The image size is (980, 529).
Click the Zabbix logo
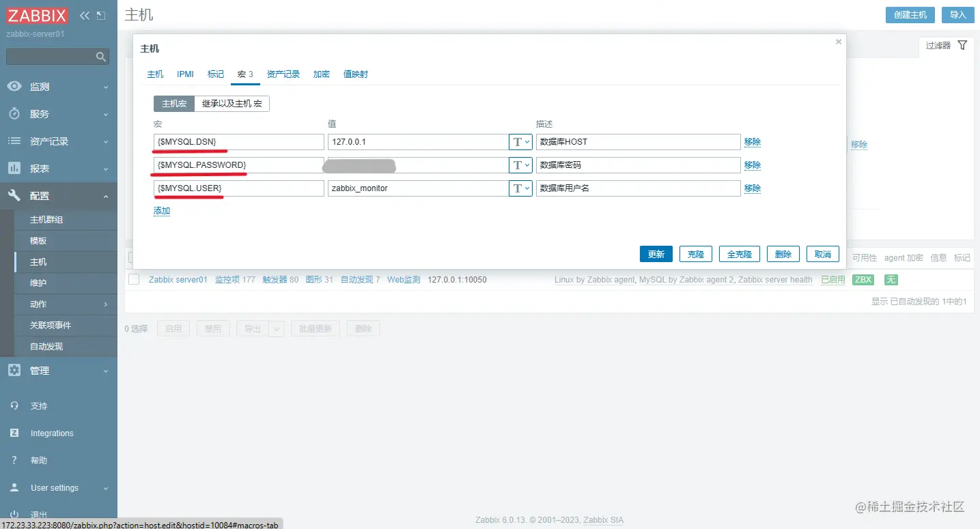coord(38,16)
